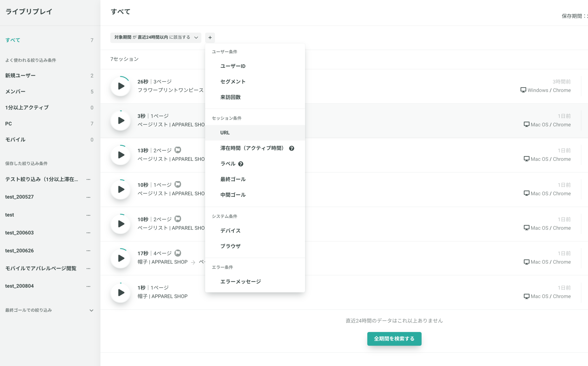The width and height of the screenshot is (588, 366).
Task: Click 帽子 | APPAREL SHOP in the 1秒 session
Action: point(162,296)
